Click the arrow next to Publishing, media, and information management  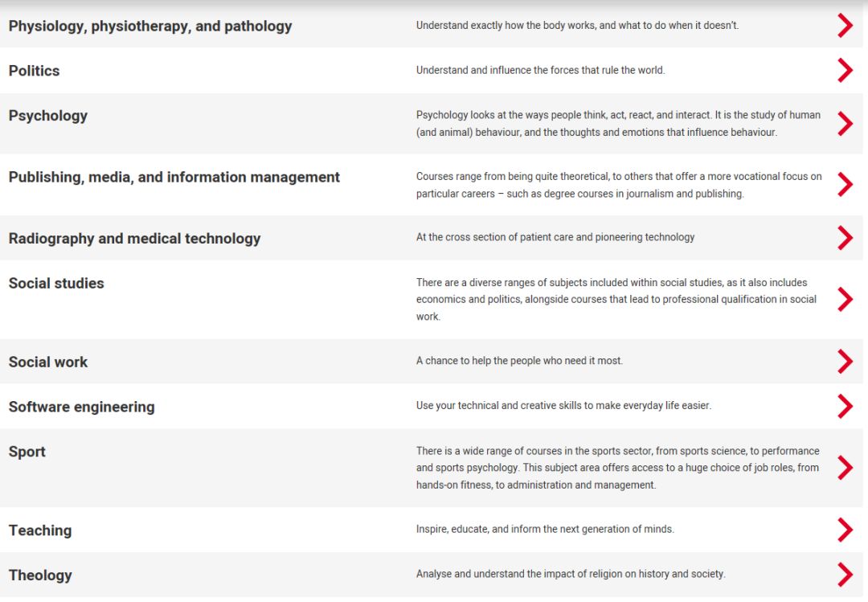tap(845, 184)
